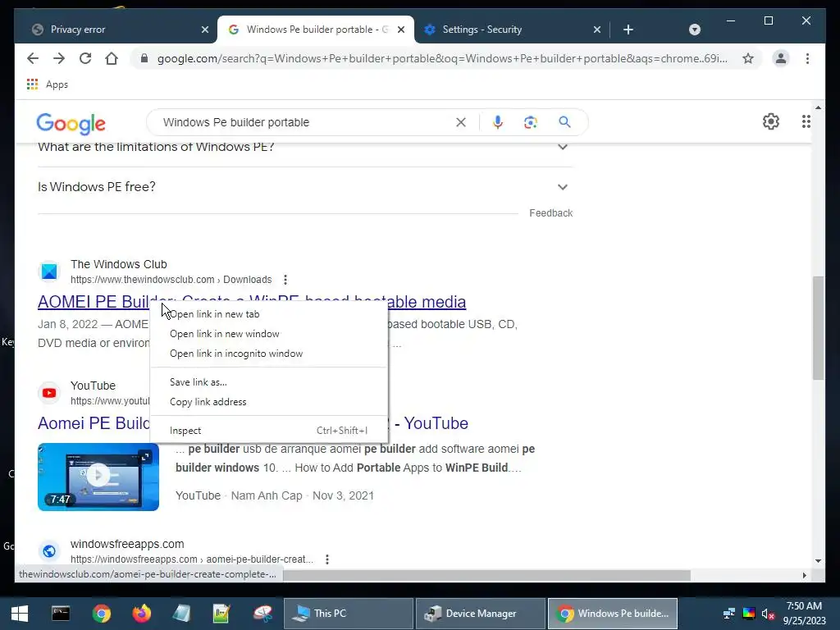Open the Chrome home page button
The height and width of the screenshot is (630, 840).
pyautogui.click(x=112, y=58)
